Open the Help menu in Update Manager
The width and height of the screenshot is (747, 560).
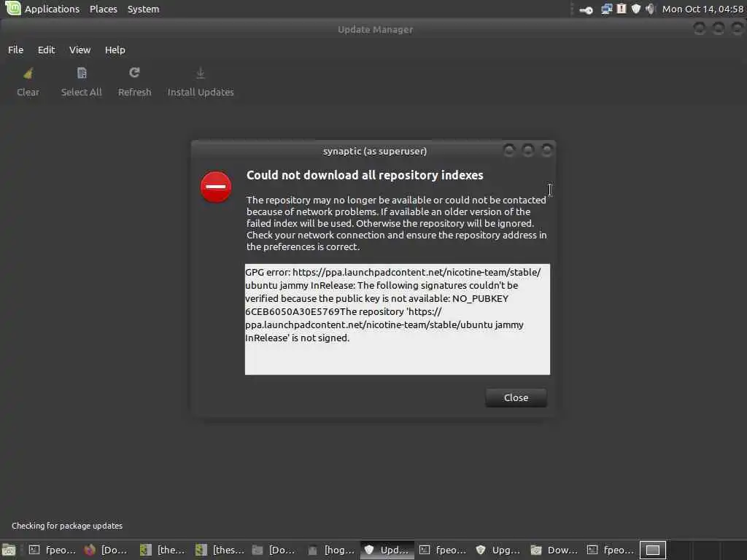pyautogui.click(x=115, y=50)
